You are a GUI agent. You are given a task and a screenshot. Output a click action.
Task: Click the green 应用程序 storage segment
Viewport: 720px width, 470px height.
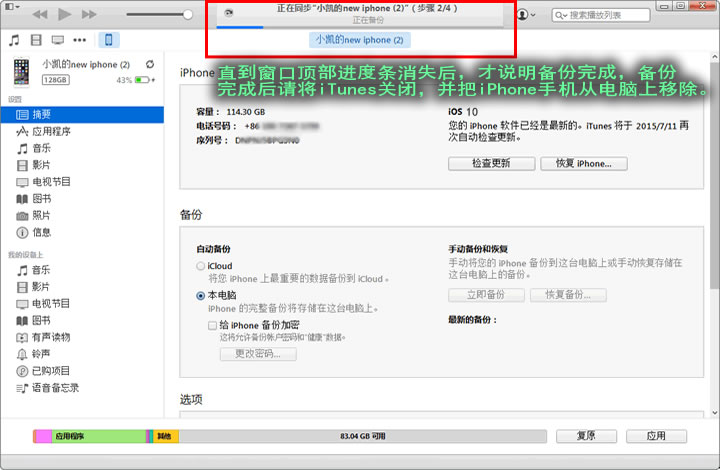coord(99,436)
